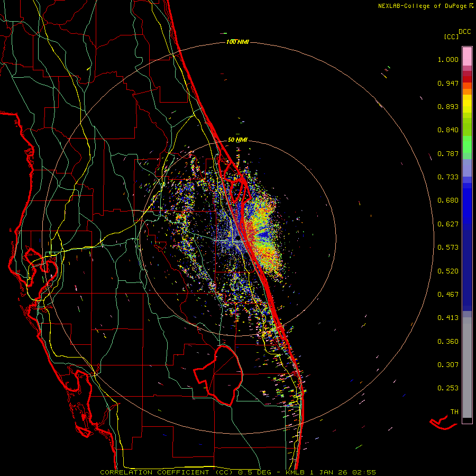Select the 0.573 legend value
The height and width of the screenshot is (476, 476).
[x=448, y=248]
